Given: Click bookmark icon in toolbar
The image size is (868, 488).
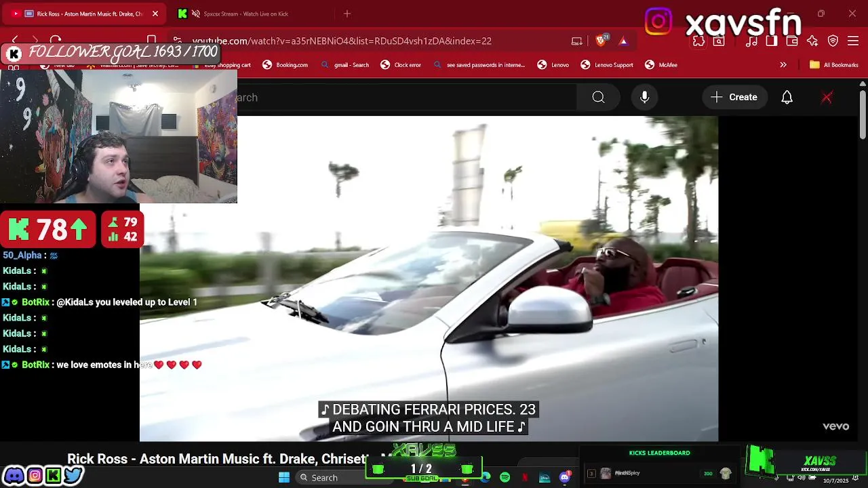Looking at the screenshot, I should pyautogui.click(x=152, y=41).
